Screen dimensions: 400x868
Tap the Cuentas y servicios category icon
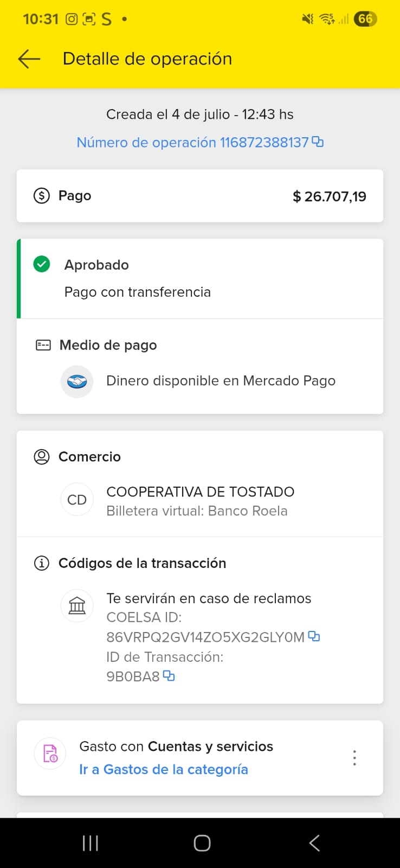click(x=50, y=754)
